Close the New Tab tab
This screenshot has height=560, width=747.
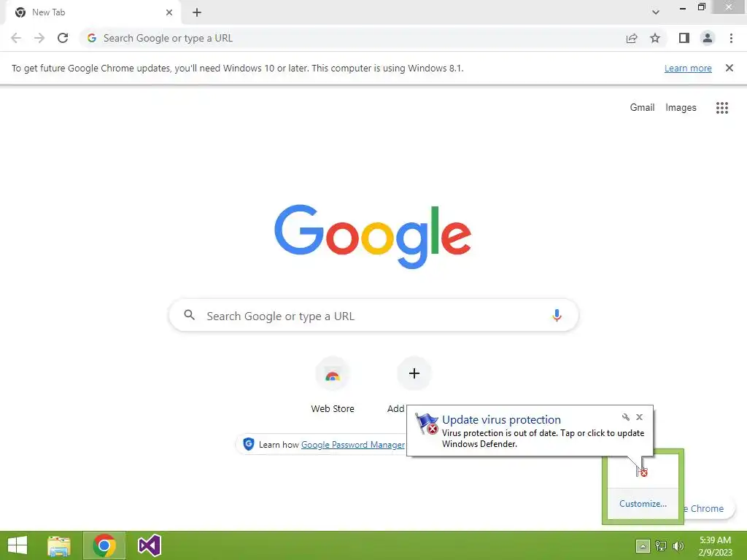point(169,12)
